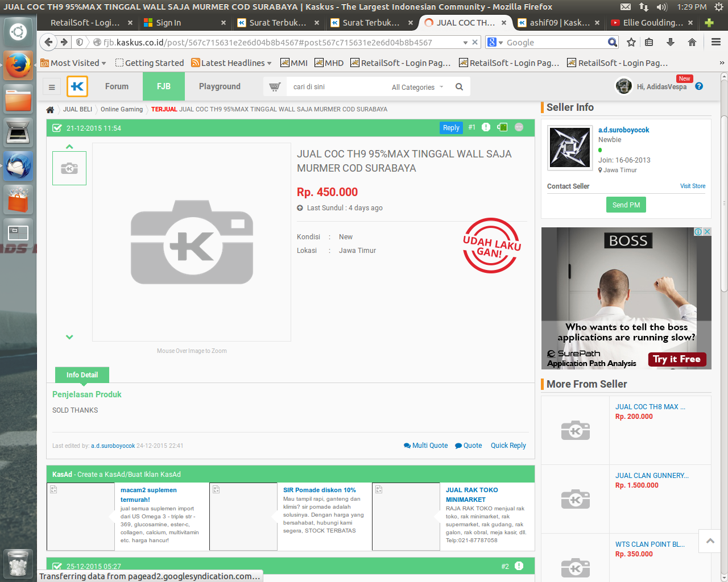This screenshot has width=728, height=582.
Task: Open the Kaskus hamburger menu
Action: pyautogui.click(x=52, y=87)
